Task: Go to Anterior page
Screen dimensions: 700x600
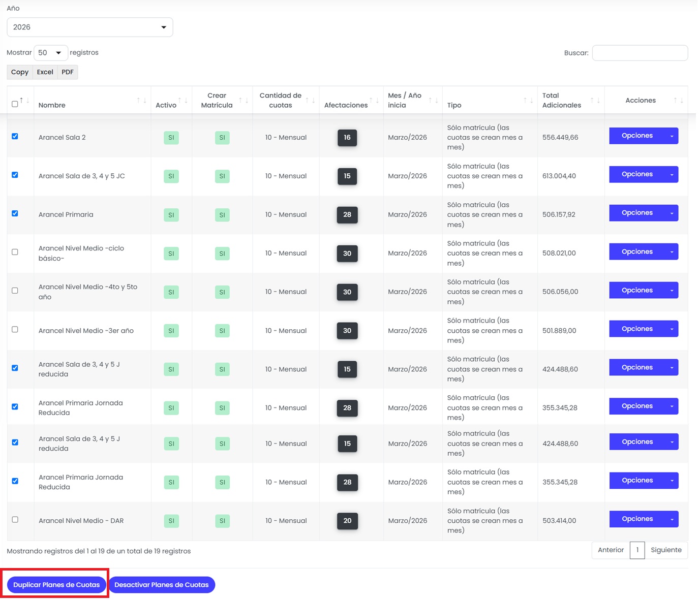Action: [611, 550]
